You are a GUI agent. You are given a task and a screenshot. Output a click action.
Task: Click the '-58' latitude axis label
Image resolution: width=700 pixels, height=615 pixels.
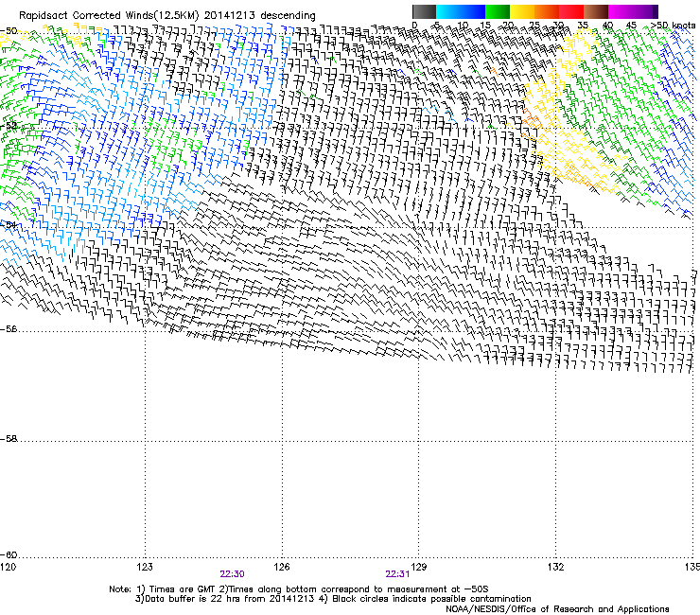(x=9, y=439)
